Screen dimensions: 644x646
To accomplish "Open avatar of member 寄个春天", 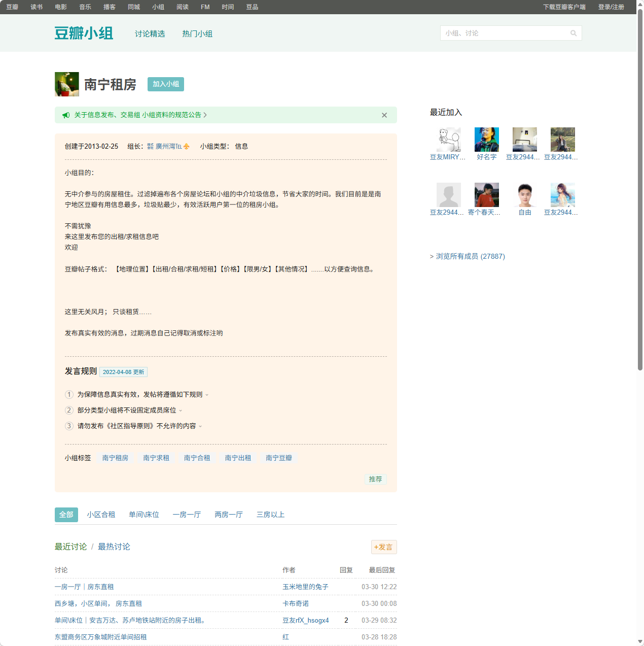I will (486, 195).
